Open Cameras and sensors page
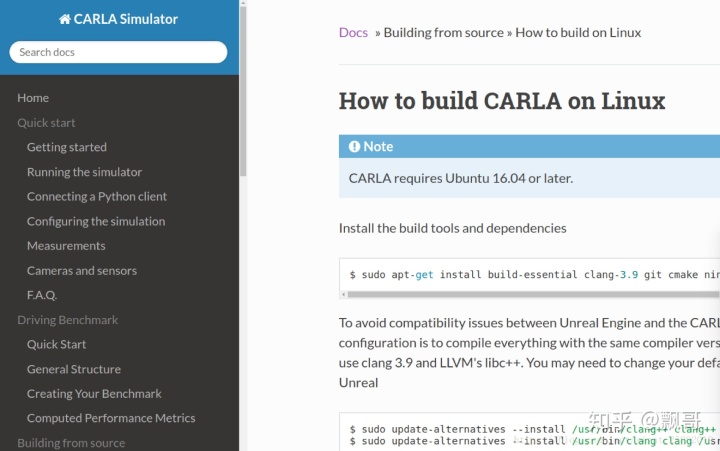 82,271
